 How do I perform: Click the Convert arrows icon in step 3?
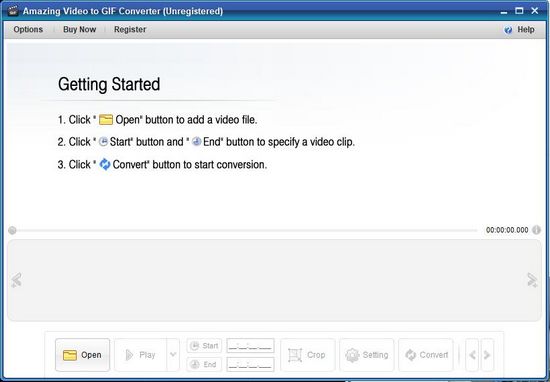(105, 164)
